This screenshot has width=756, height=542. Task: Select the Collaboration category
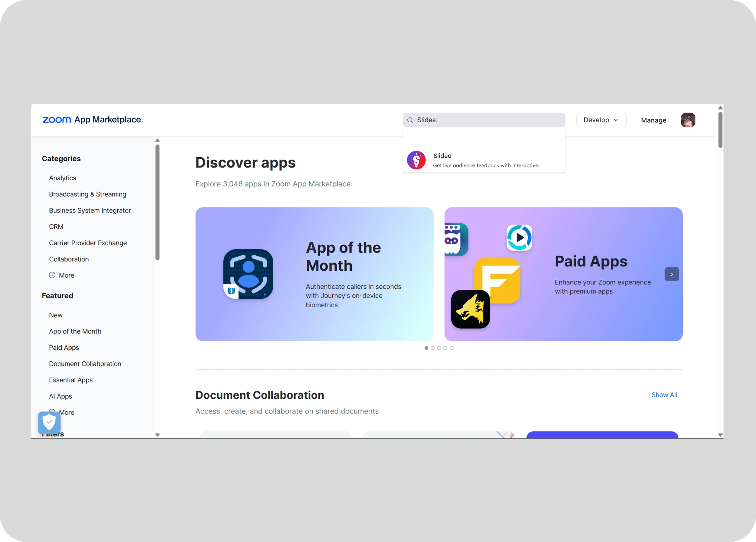click(69, 259)
